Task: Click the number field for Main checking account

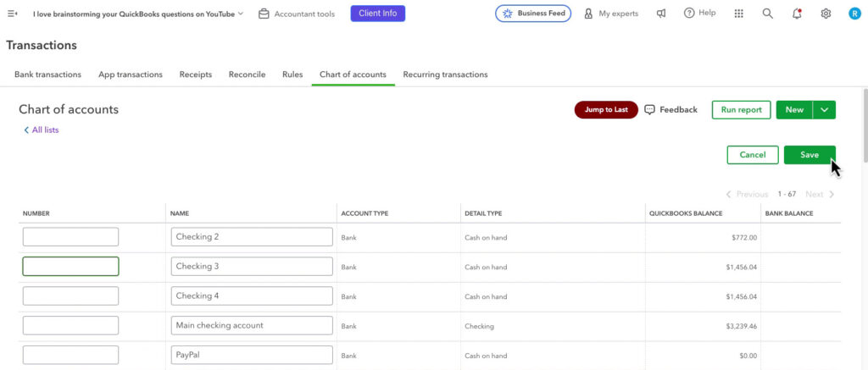Action: (x=70, y=325)
